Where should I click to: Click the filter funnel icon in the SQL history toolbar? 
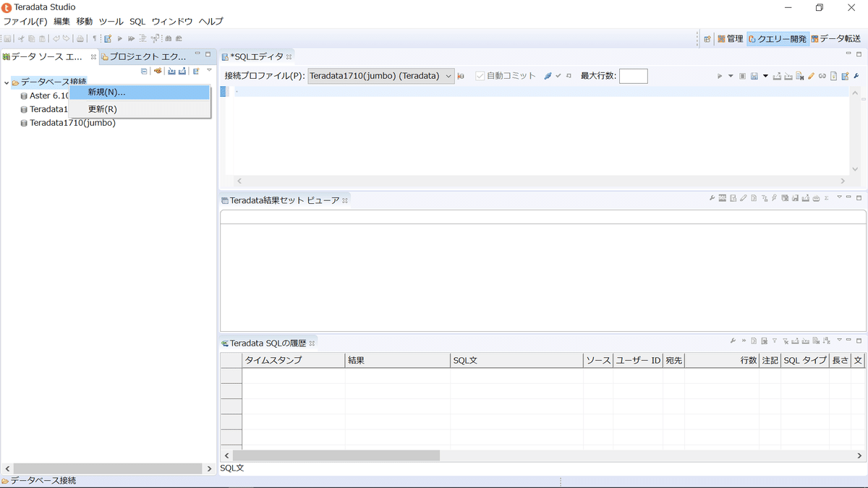click(775, 341)
